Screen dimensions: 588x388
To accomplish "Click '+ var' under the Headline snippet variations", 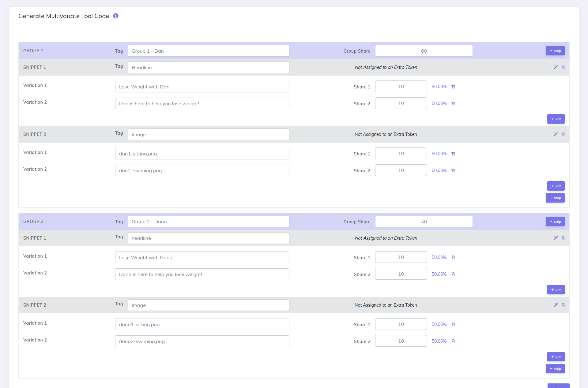I will click(556, 119).
